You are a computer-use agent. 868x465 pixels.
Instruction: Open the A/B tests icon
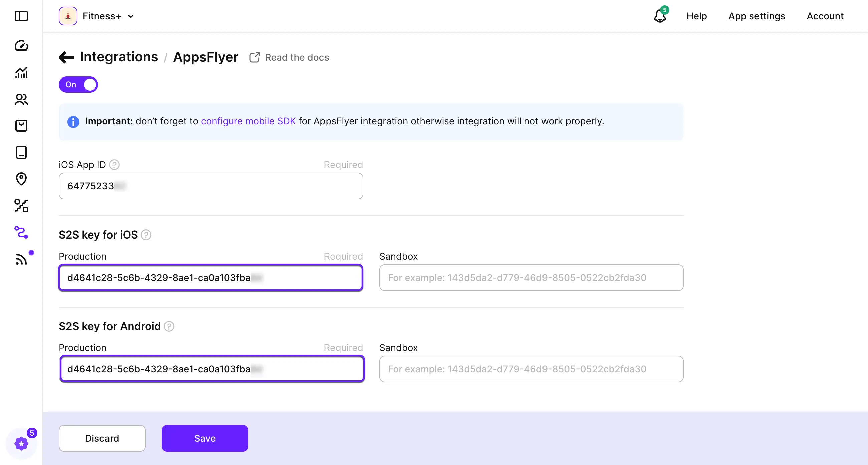tap(21, 206)
